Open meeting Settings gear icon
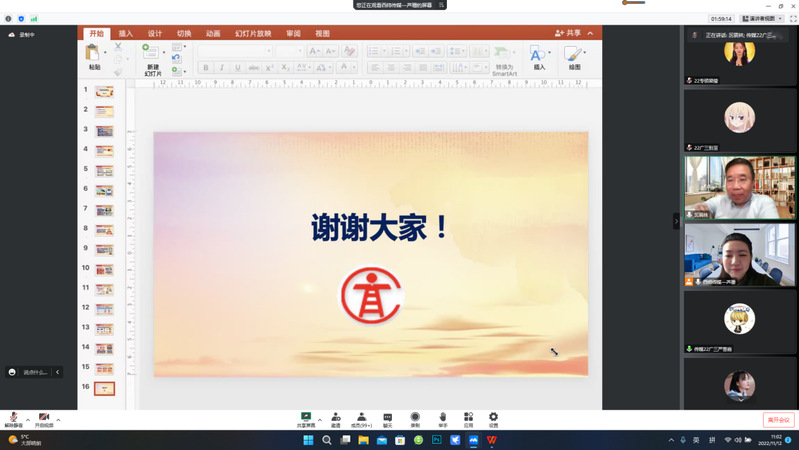The width and height of the screenshot is (799, 450). [493, 418]
